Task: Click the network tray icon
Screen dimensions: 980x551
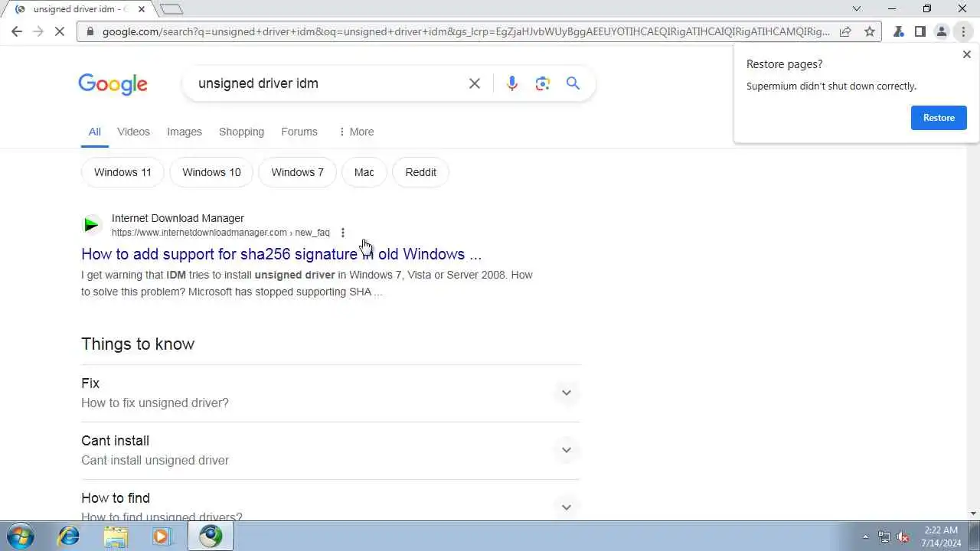Action: click(x=884, y=536)
